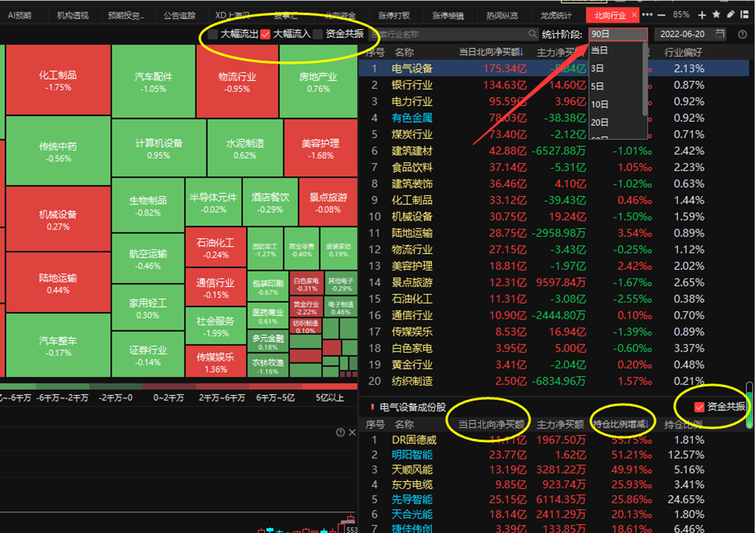Open the 天合光能 stock link

click(411, 514)
